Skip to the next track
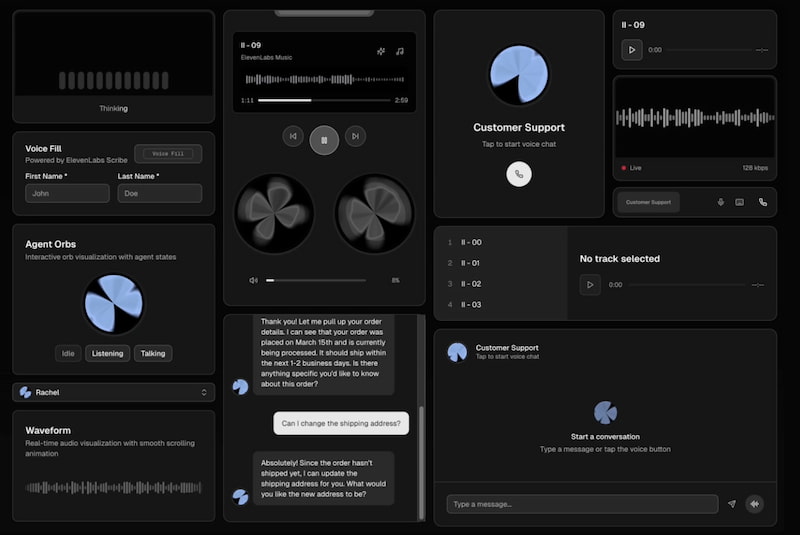 (355, 136)
